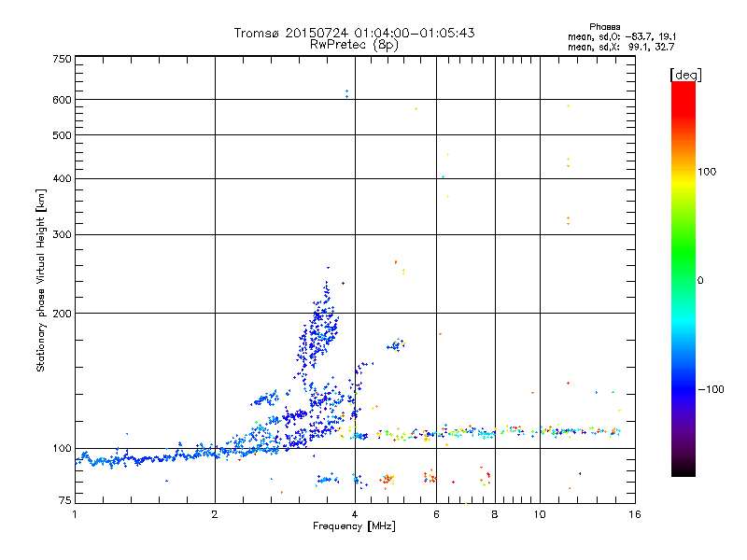Image resolution: width=747 pixels, height=560 pixels.
Task: Click the x-axis tick label '2'
Action: click(x=215, y=514)
